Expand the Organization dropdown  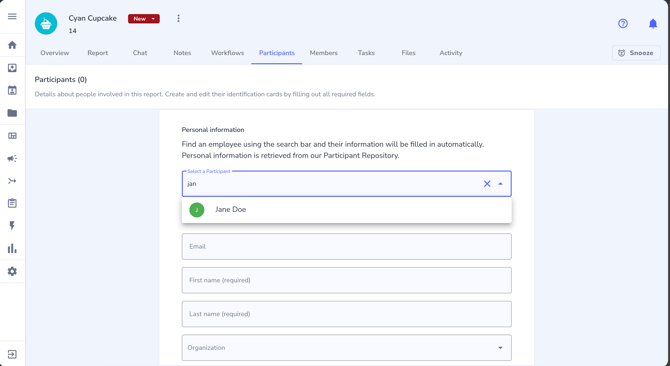(x=500, y=348)
